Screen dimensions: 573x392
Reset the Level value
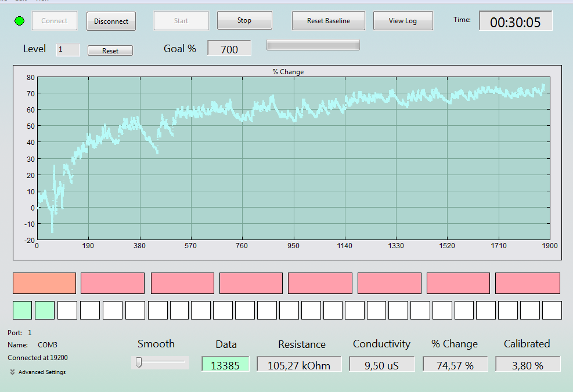click(x=110, y=50)
